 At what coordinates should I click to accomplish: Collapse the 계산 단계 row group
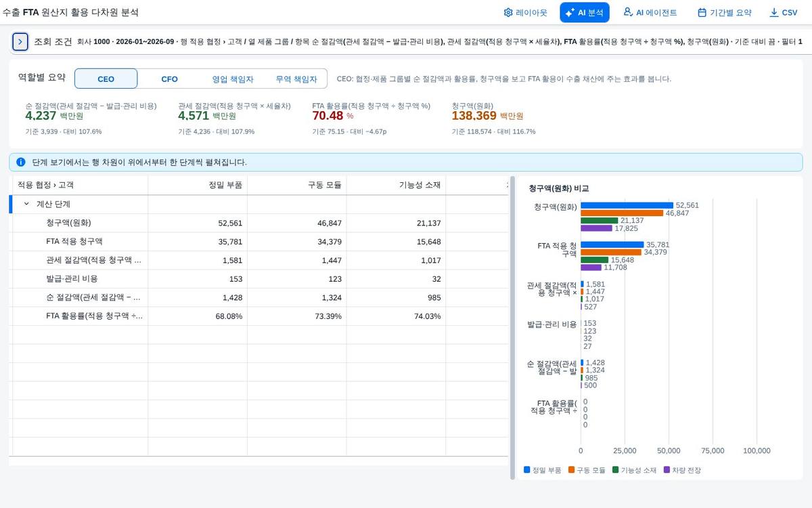click(x=27, y=204)
